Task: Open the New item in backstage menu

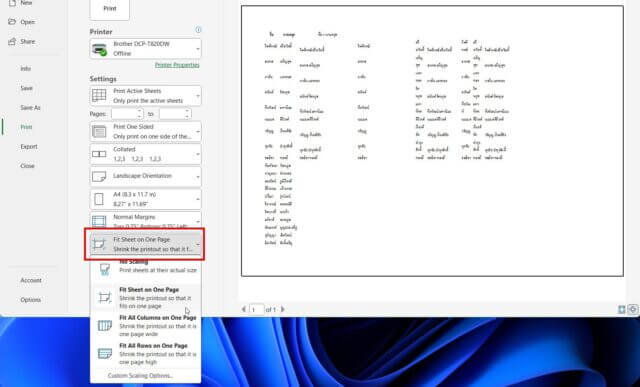Action: [26, 3]
